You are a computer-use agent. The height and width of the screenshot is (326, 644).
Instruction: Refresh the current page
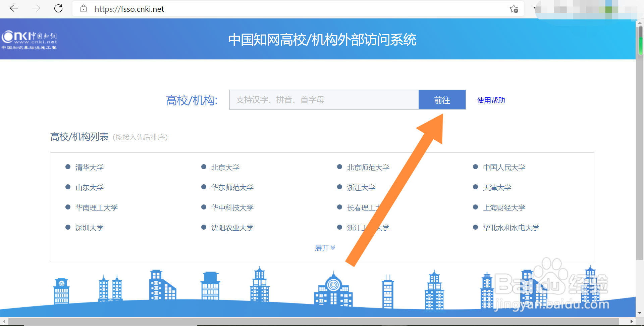click(58, 8)
